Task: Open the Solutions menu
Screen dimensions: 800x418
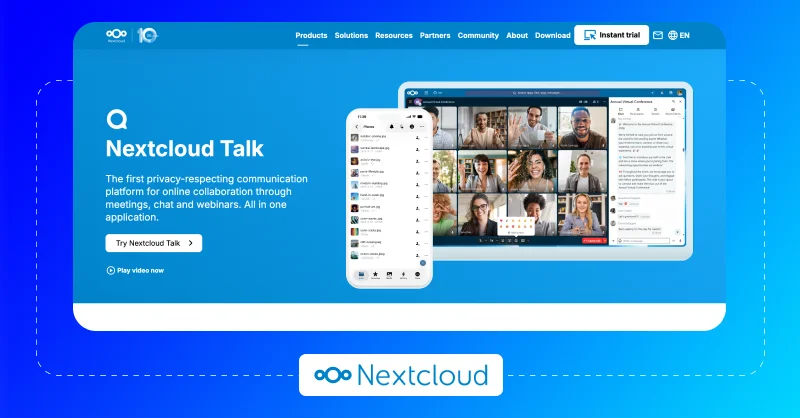Action: coord(351,35)
